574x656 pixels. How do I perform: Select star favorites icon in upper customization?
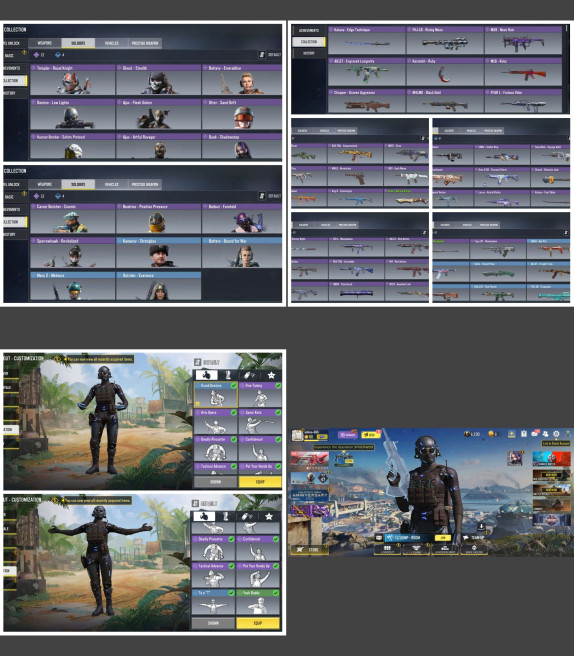pyautogui.click(x=271, y=375)
